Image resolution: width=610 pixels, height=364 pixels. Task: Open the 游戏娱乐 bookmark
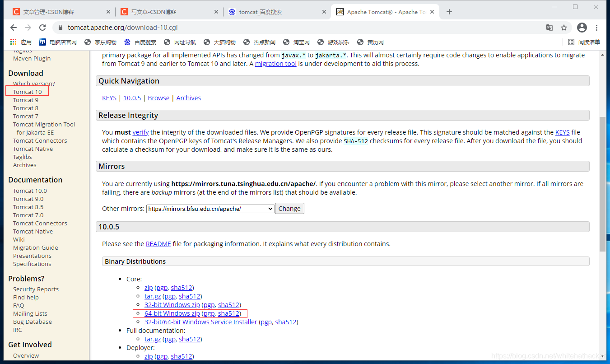(333, 42)
